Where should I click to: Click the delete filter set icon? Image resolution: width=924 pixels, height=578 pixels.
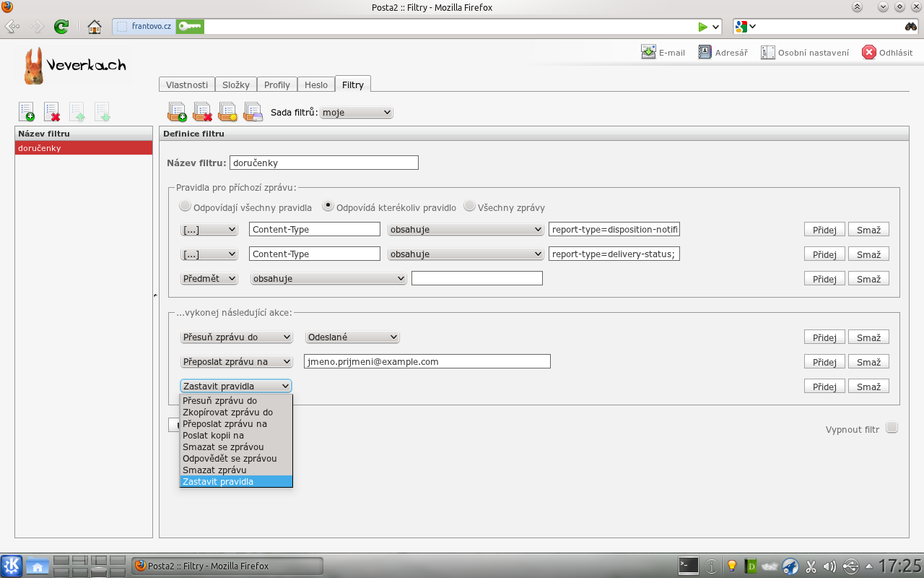click(x=202, y=112)
